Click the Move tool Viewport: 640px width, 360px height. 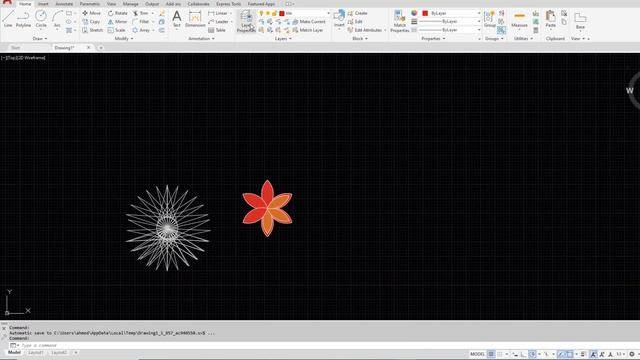91,13
